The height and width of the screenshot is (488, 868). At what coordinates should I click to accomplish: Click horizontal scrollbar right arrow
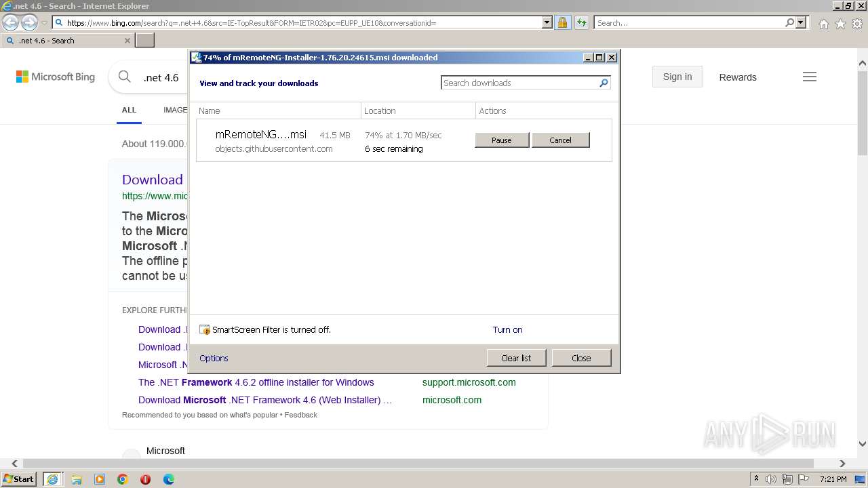click(842, 464)
